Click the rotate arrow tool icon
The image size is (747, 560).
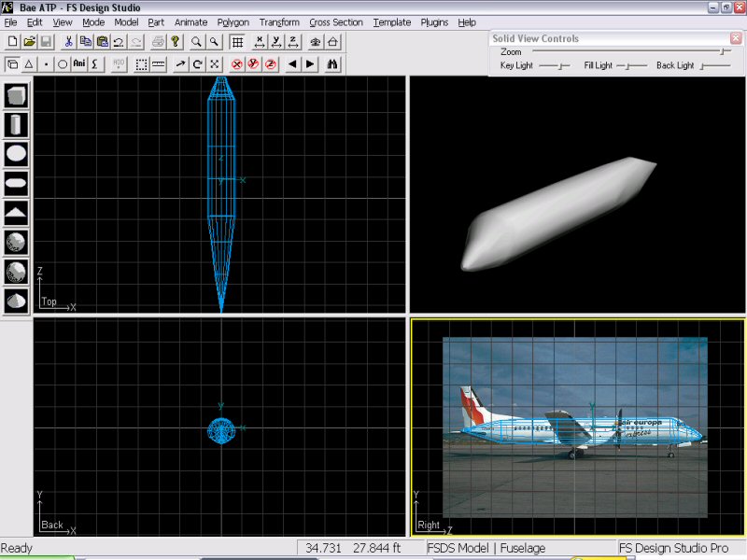[x=197, y=64]
